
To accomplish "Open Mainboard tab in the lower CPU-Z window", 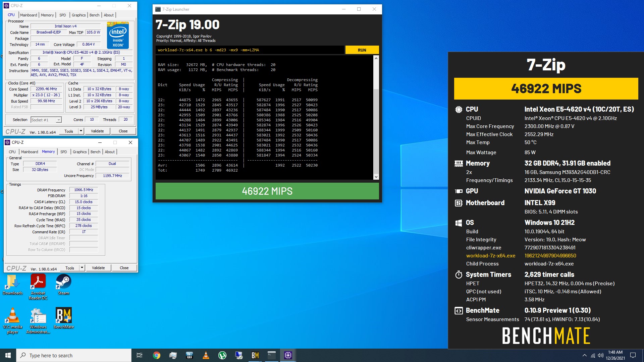I will pyautogui.click(x=30, y=152).
